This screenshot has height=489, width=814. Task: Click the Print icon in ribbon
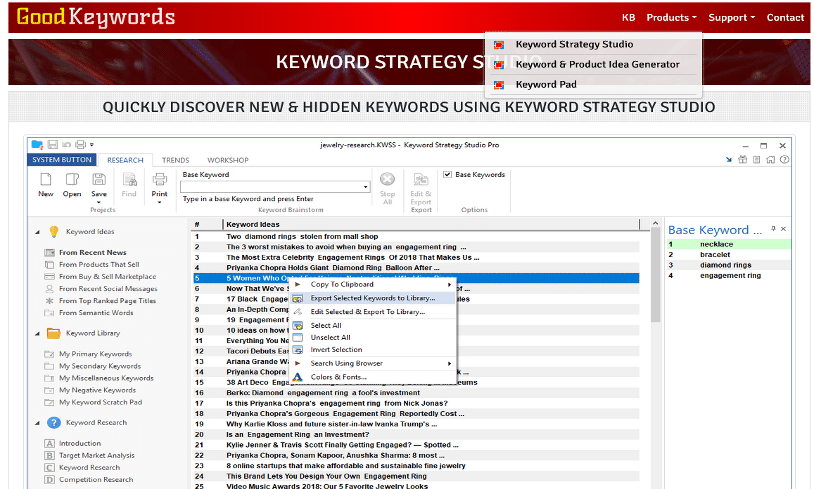coord(159,180)
